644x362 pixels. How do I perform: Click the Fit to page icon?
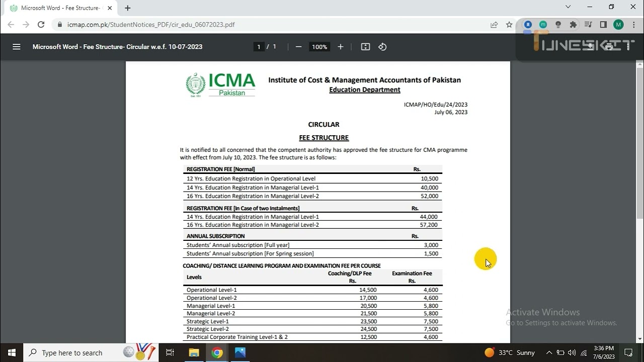click(366, 47)
